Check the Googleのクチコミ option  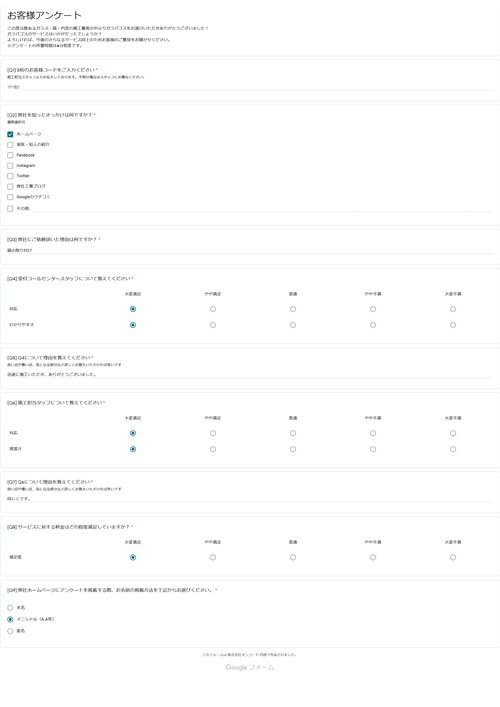click(x=10, y=197)
